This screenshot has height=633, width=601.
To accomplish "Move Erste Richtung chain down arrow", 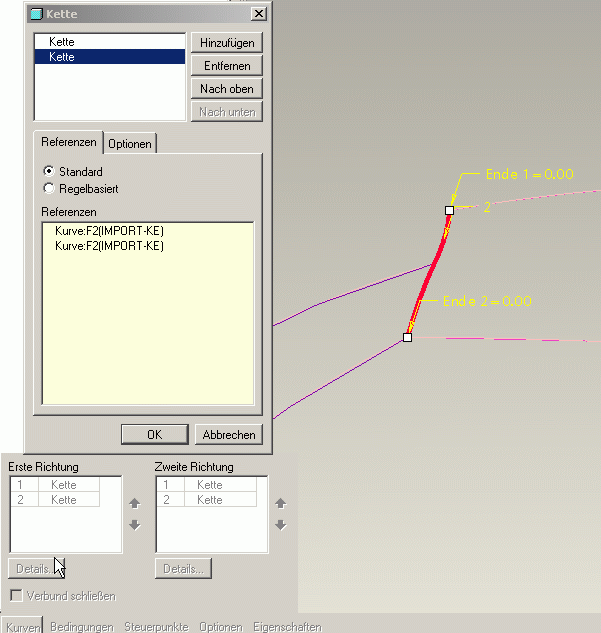I will (x=135, y=525).
